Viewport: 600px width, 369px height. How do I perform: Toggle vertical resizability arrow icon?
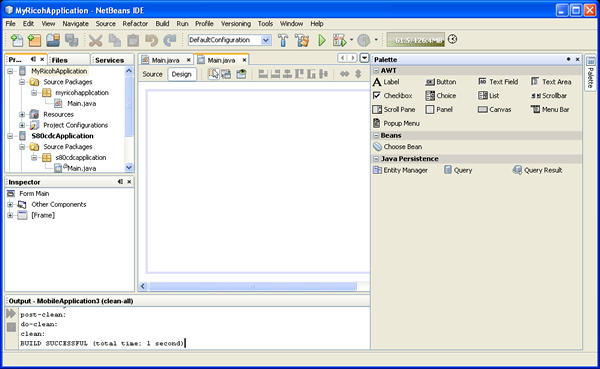[x=358, y=73]
